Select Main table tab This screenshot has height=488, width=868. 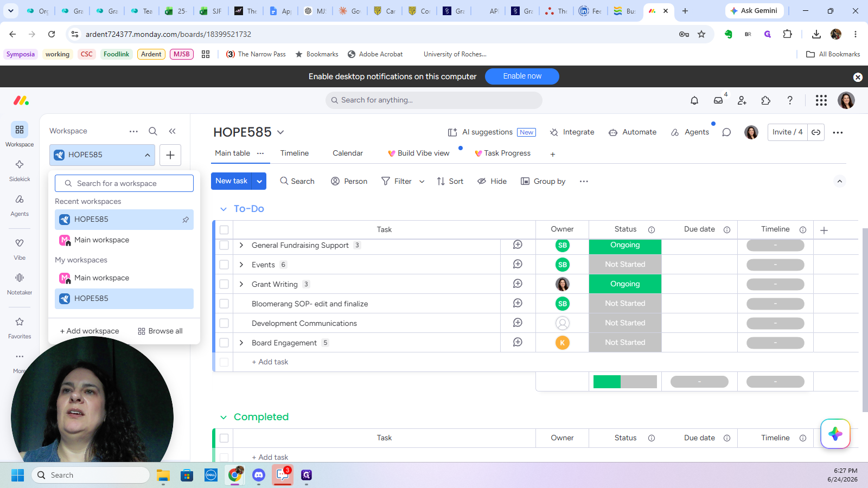point(233,153)
